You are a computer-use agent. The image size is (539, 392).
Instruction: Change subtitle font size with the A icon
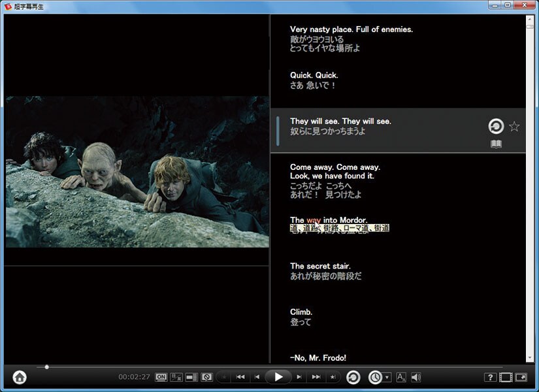401,377
